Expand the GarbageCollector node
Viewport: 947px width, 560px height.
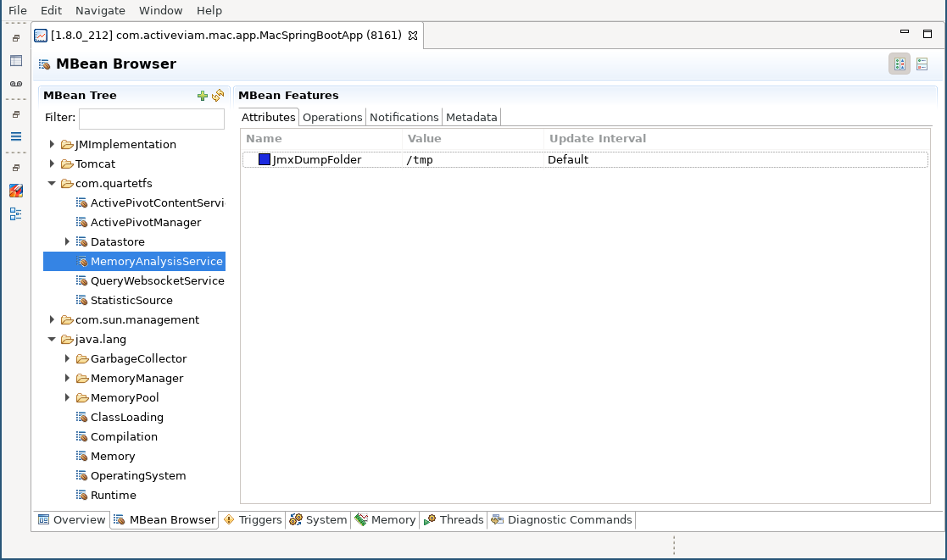(x=68, y=359)
